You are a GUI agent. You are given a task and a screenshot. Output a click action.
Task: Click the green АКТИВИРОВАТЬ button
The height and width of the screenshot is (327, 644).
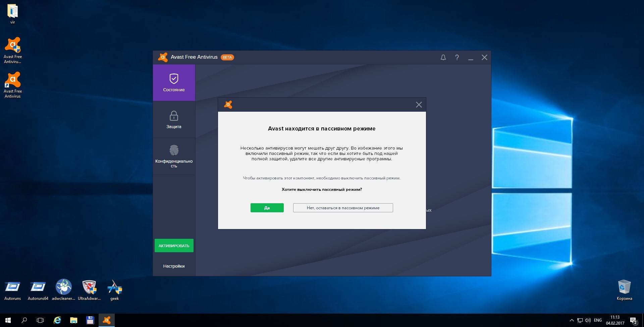(174, 246)
